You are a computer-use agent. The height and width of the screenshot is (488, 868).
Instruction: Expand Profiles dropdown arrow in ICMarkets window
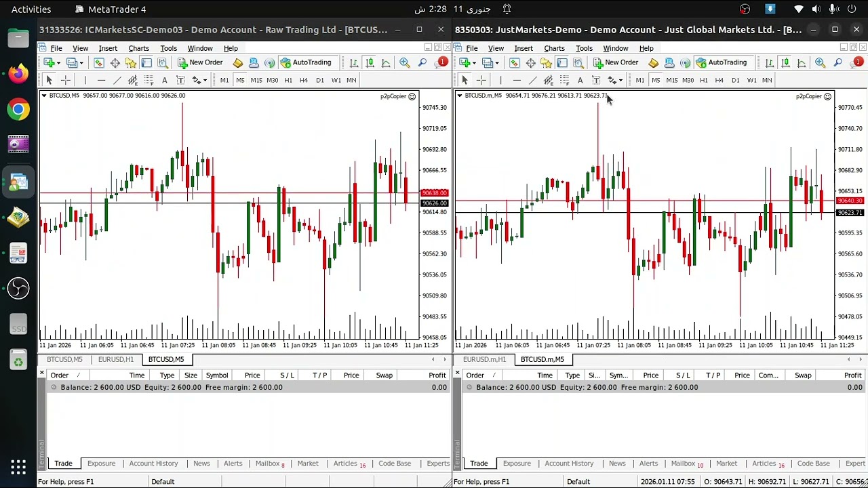click(82, 63)
